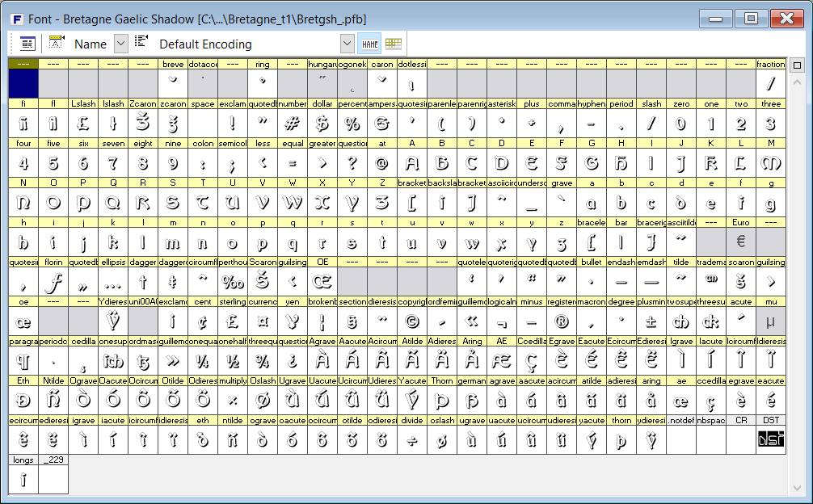The height and width of the screenshot is (504, 813).
Task: Click the encoding list icon beside Default Encoding
Action: (141, 41)
